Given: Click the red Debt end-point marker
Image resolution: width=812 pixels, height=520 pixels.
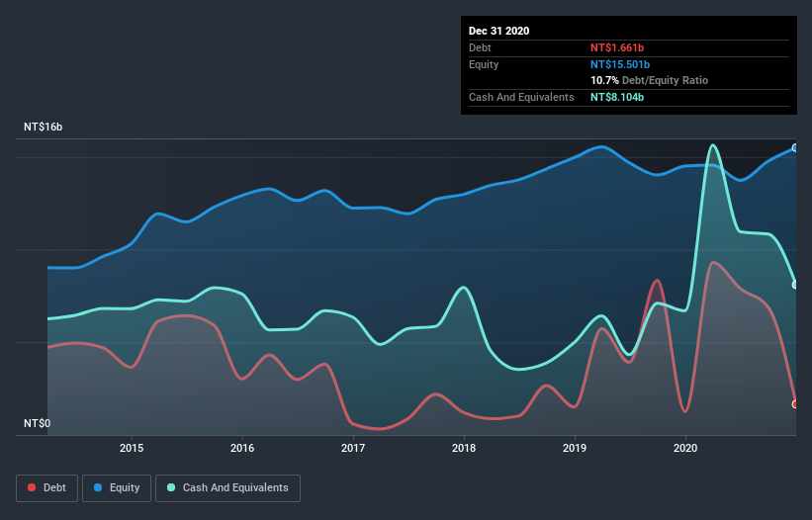Looking at the screenshot, I should (x=795, y=404).
